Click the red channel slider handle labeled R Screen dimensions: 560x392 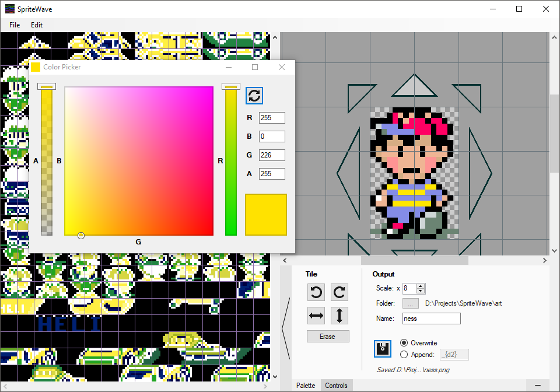[x=231, y=86]
